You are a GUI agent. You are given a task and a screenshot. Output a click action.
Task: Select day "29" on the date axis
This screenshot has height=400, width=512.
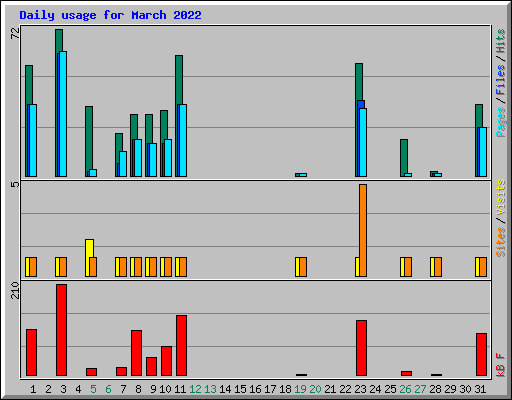[x=450, y=389]
